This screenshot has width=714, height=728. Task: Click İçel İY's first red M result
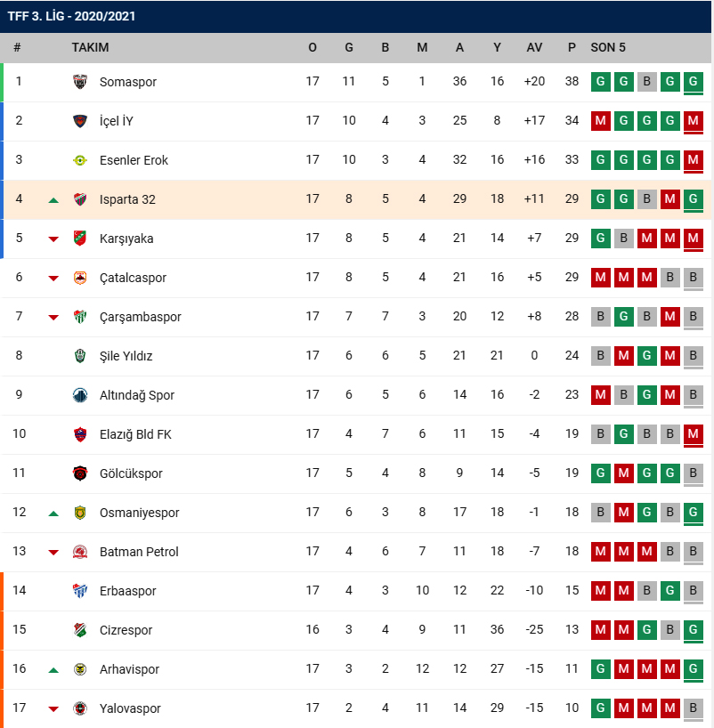600,121
